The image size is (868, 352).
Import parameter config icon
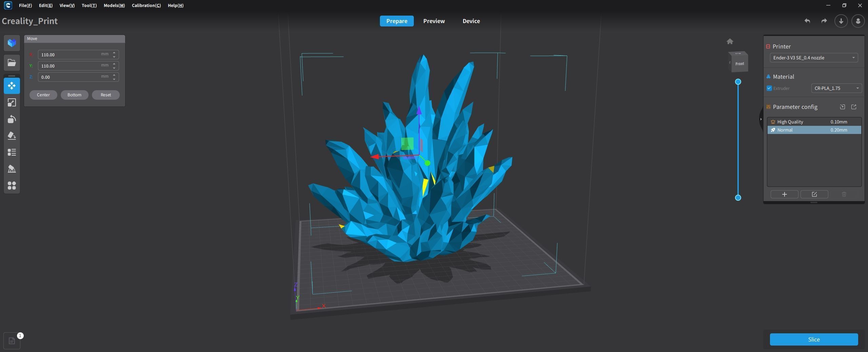[842, 107]
